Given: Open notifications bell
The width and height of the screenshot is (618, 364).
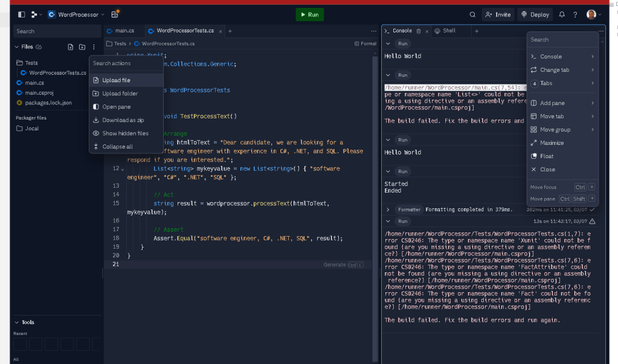Looking at the screenshot, I should click(562, 14).
